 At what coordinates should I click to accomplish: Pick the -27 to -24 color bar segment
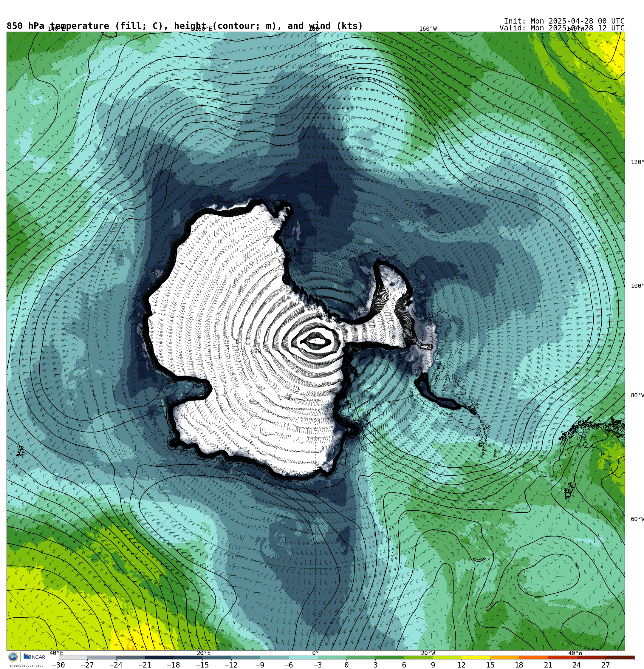pos(102,657)
